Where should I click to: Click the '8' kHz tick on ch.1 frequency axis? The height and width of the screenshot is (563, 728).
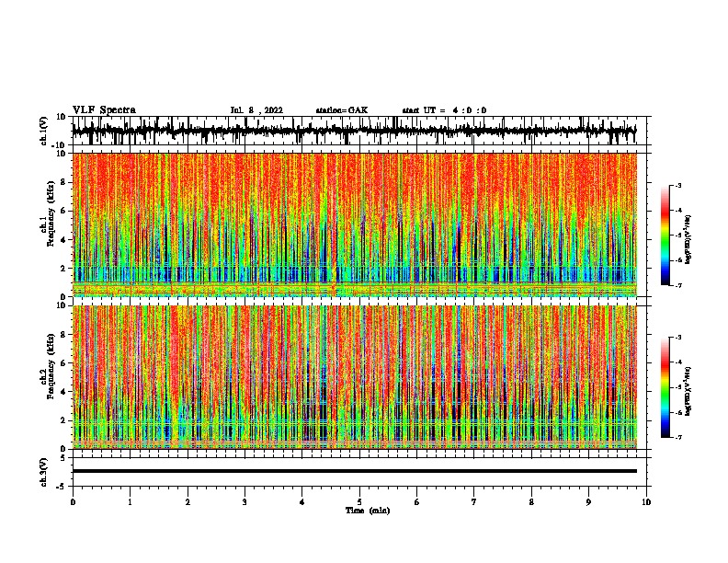tap(64, 182)
